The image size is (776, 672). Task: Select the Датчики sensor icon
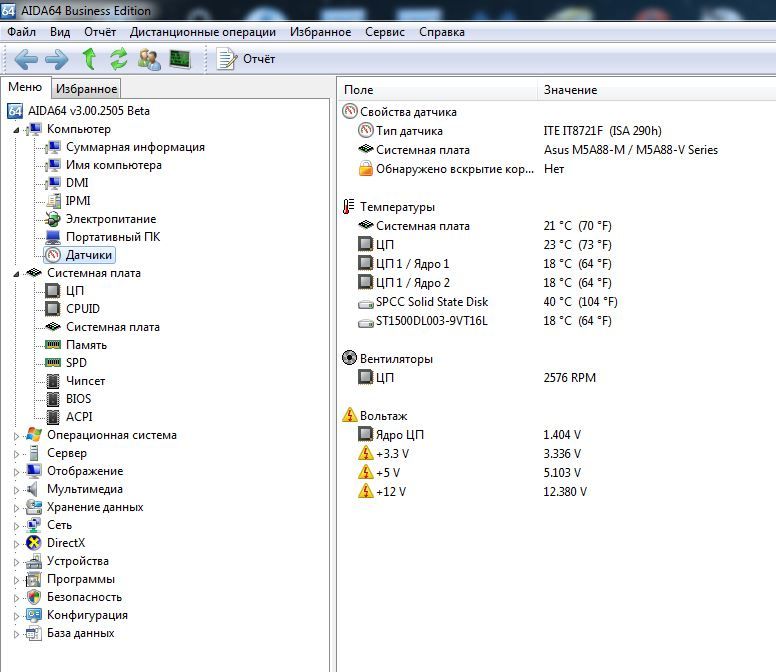tap(53, 255)
